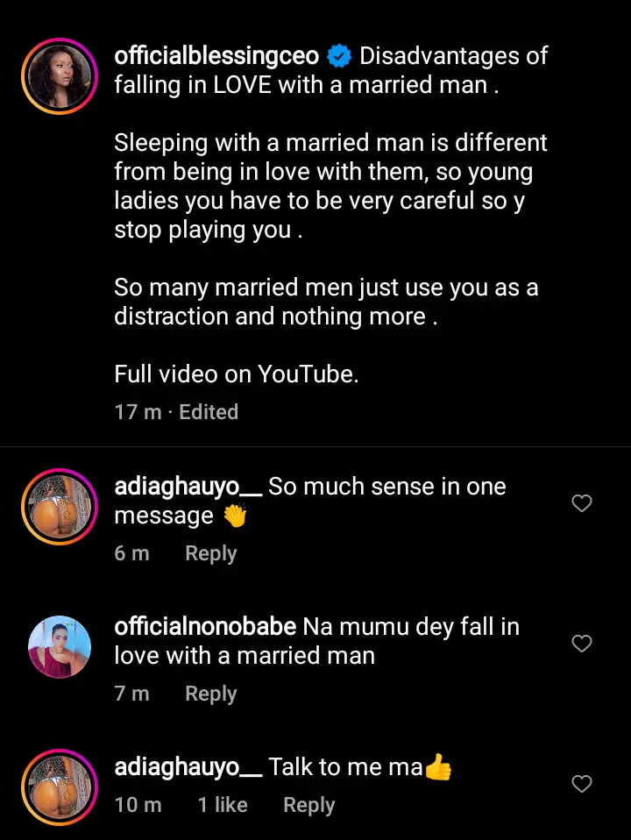Like the "Na mumu dey fall in love" comment
This screenshot has width=631, height=840.
582,644
